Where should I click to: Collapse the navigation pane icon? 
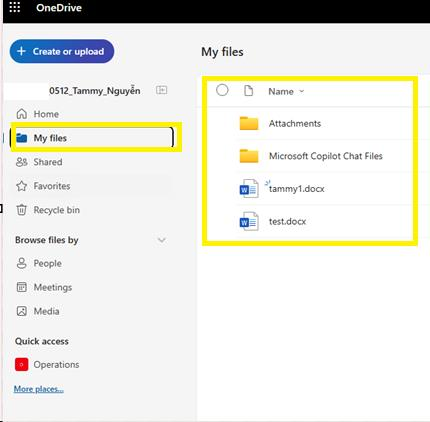point(162,90)
